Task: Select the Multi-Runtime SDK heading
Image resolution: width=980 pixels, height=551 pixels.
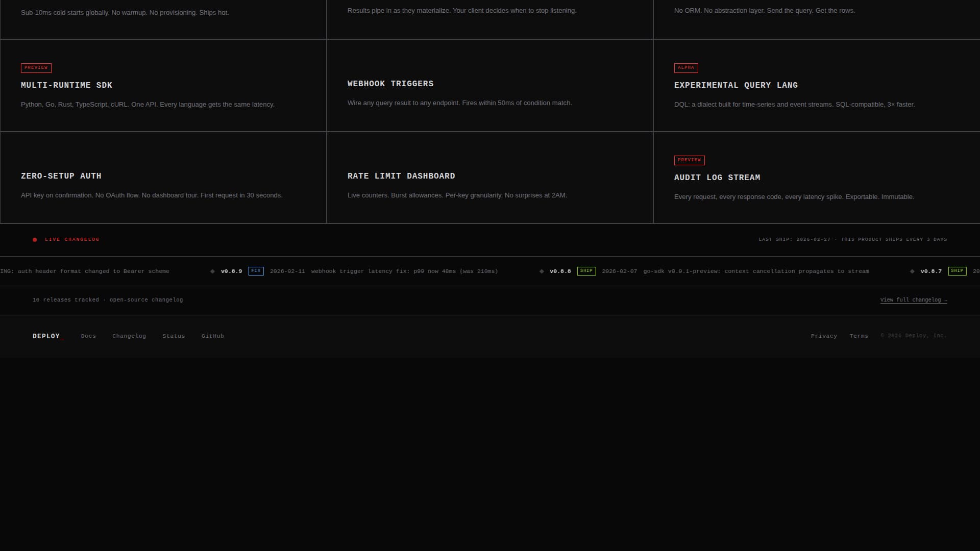Action: tap(66, 85)
